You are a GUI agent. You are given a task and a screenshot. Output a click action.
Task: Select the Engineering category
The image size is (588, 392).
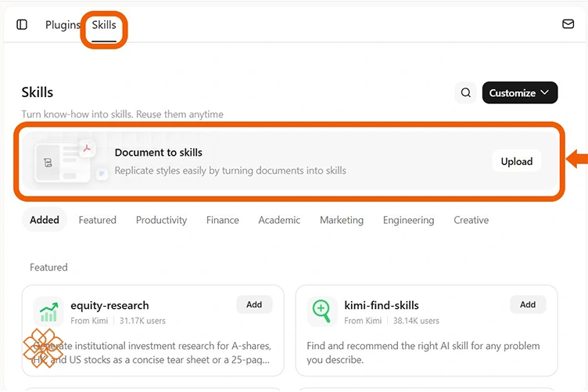408,220
